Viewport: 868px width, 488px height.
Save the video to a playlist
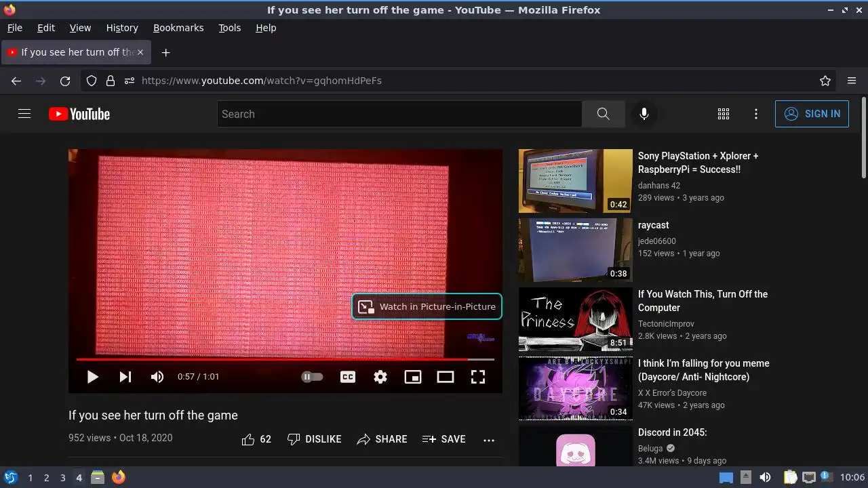point(443,439)
